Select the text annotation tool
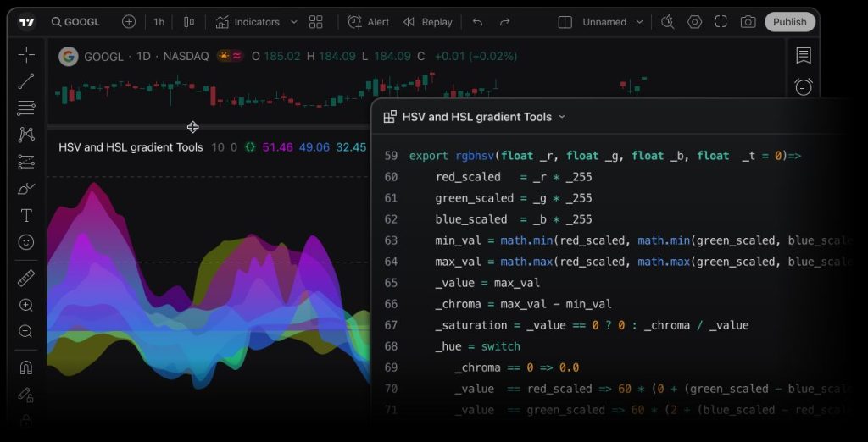868x442 pixels. pyautogui.click(x=26, y=216)
